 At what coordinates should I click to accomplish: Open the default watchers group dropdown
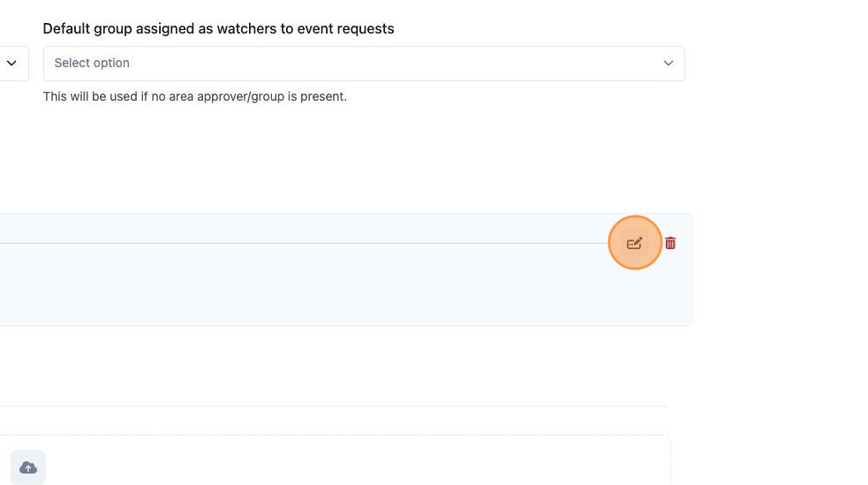[364, 64]
